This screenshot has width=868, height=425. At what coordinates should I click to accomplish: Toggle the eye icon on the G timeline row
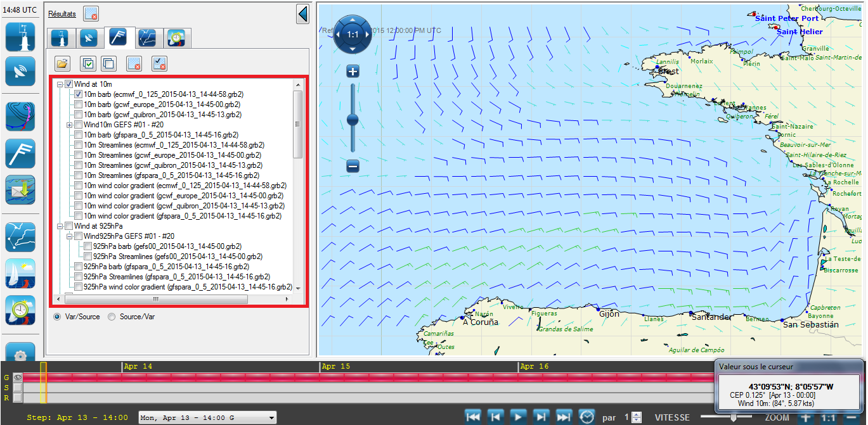point(18,377)
